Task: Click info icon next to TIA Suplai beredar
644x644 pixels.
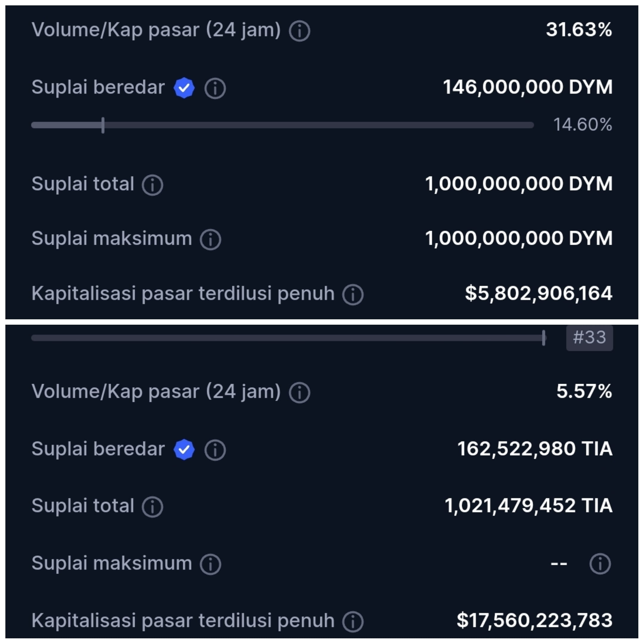Action: (215, 449)
